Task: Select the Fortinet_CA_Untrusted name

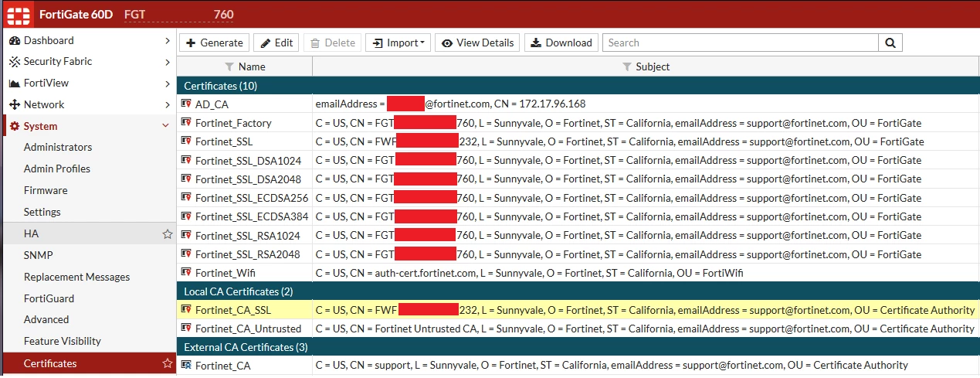Action: (x=248, y=329)
